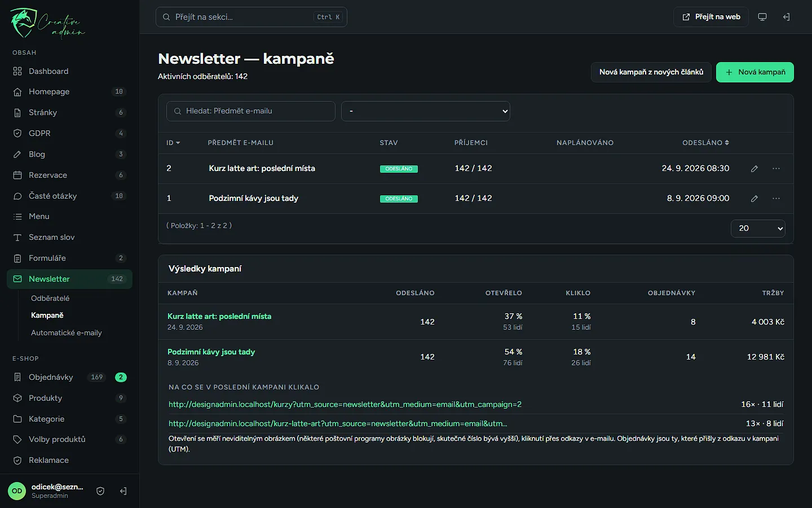Click the Přejít na web button
Image resolution: width=812 pixels, height=508 pixels.
711,17
